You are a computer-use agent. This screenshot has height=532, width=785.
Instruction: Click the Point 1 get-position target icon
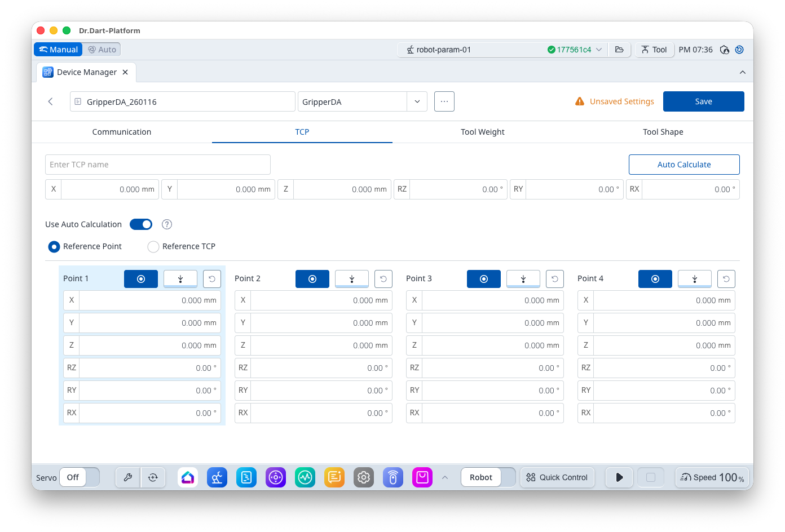pyautogui.click(x=141, y=279)
